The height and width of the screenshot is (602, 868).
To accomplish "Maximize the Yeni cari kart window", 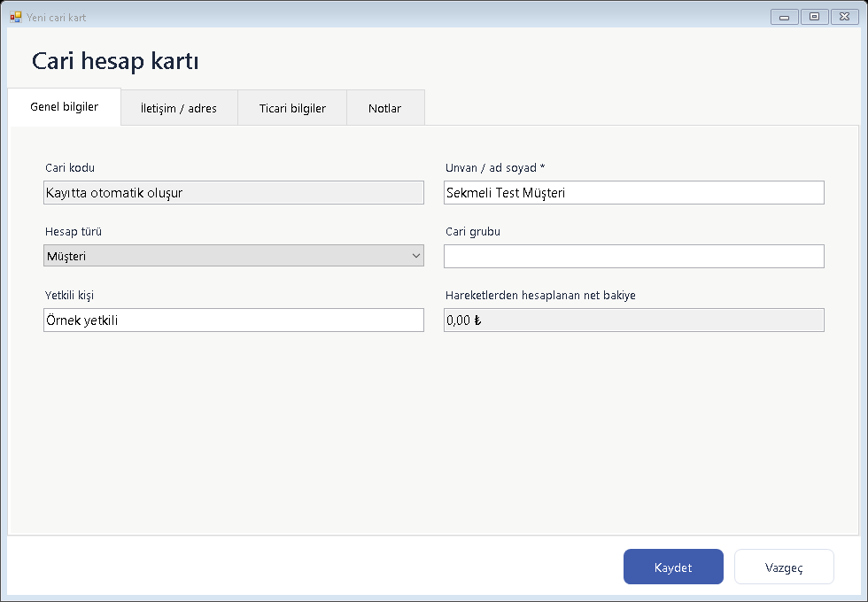I will 814,17.
